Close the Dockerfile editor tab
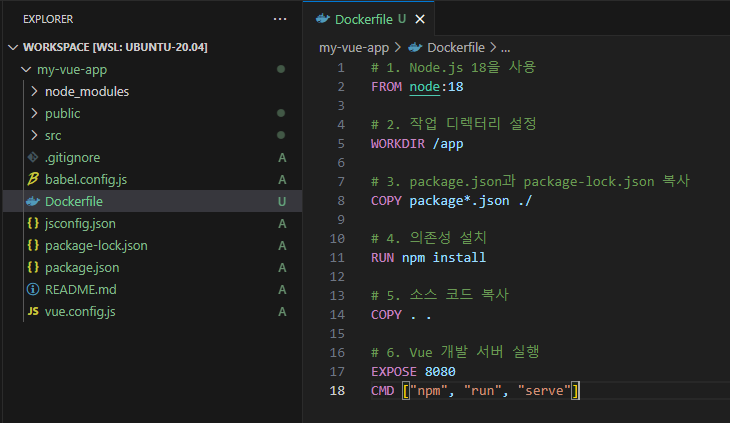This screenshot has width=730, height=423. coord(420,19)
